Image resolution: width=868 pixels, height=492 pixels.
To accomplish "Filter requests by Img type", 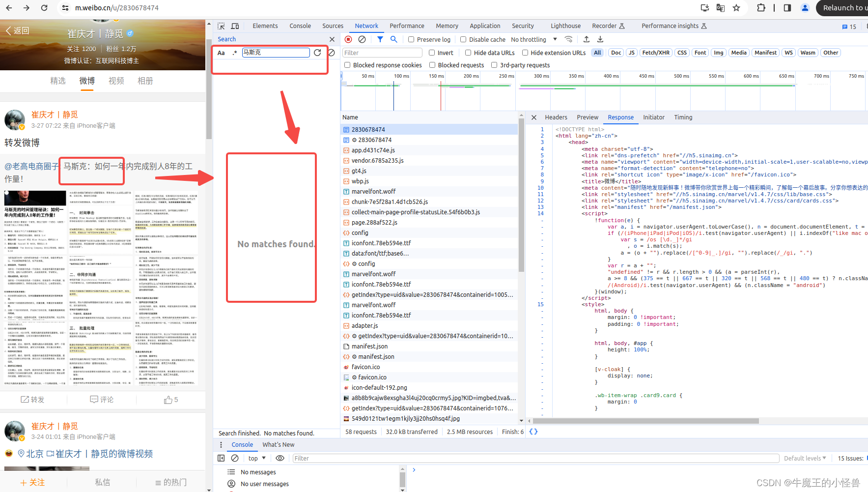I will tap(719, 53).
